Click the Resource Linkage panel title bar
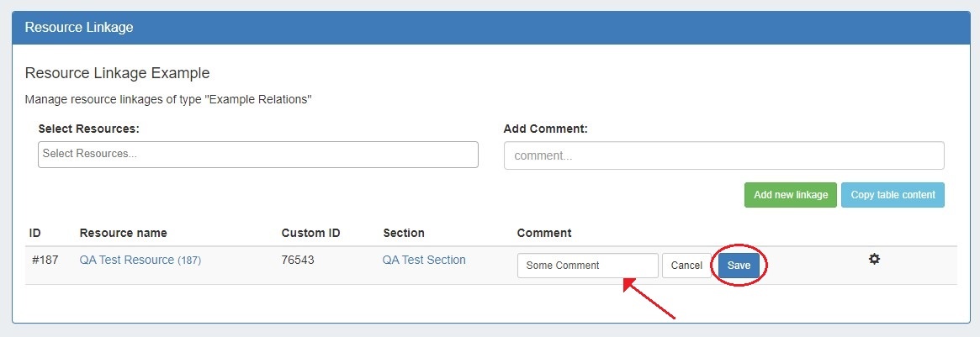980x337 pixels. coord(490,28)
